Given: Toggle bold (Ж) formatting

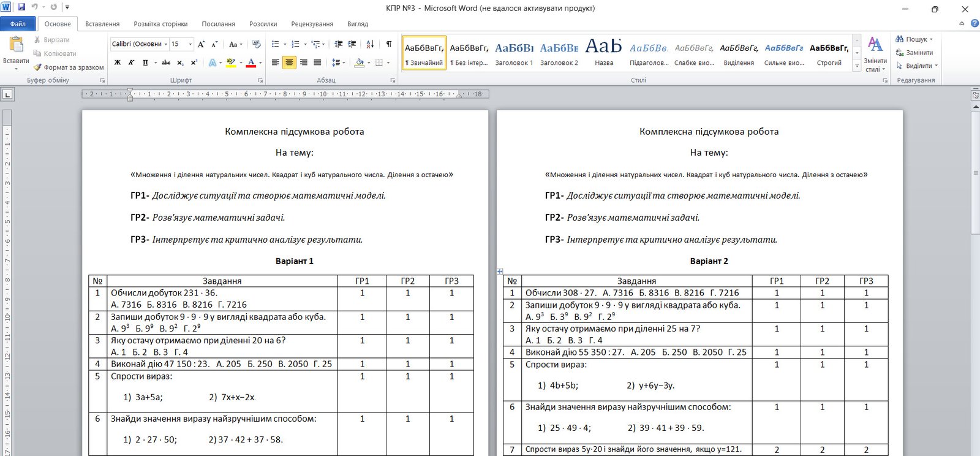Looking at the screenshot, I should coord(118,63).
